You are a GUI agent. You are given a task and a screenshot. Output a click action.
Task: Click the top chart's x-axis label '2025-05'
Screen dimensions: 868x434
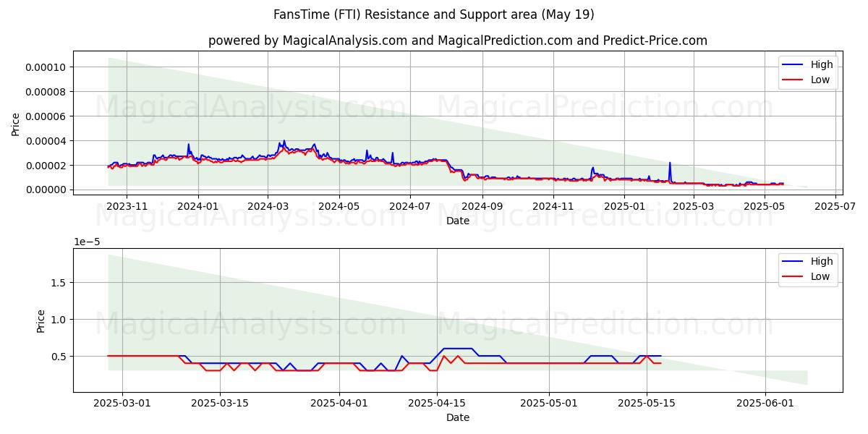pos(765,206)
